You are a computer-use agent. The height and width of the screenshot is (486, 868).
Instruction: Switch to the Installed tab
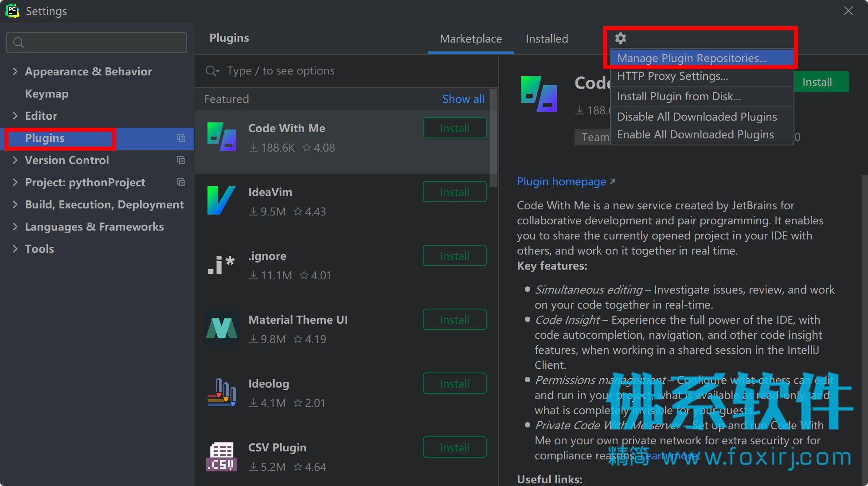[547, 39]
